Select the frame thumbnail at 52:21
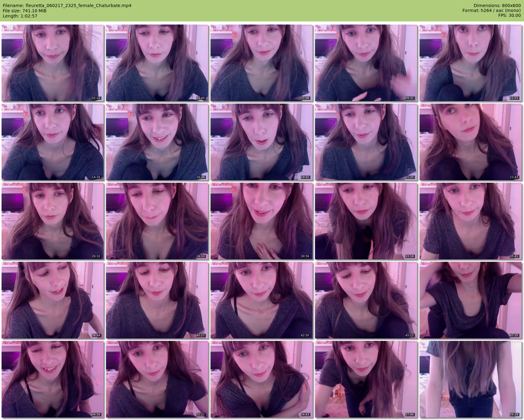 pos(157,379)
